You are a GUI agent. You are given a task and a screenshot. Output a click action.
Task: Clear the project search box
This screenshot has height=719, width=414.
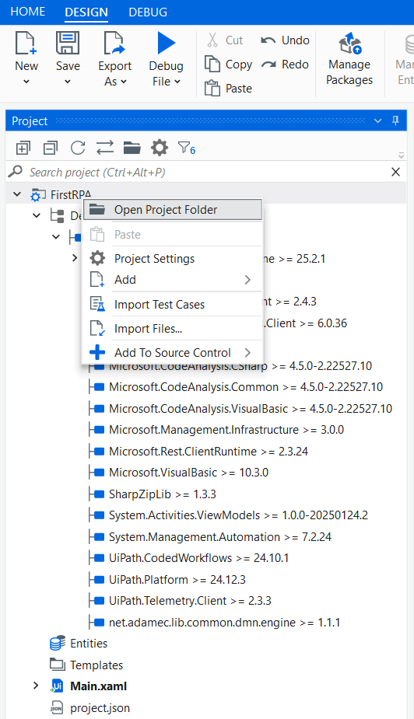point(396,172)
